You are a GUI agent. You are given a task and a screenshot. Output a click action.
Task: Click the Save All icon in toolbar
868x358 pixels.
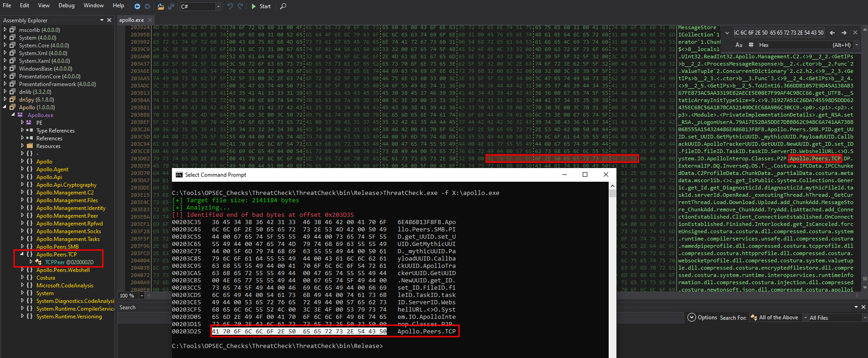(171, 6)
